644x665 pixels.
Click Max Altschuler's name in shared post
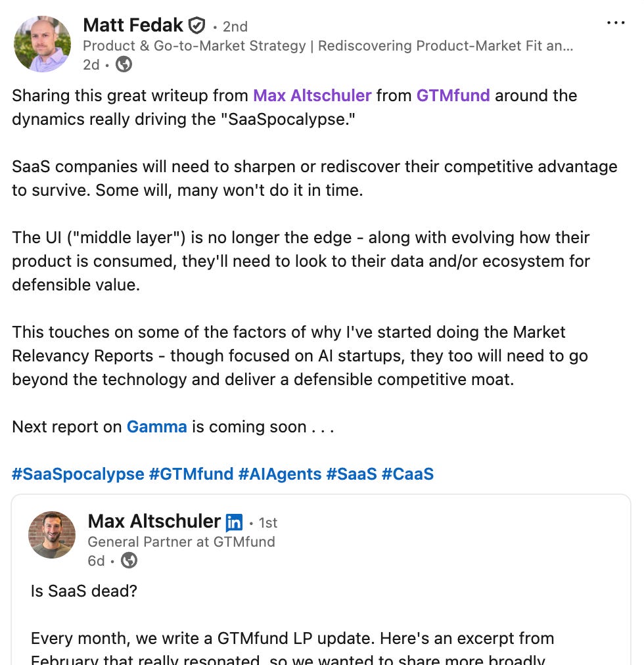[154, 522]
